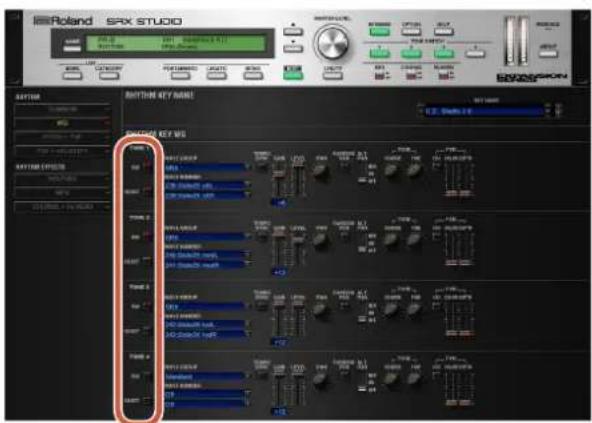Open the TVA + VELOCITY page
The width and height of the screenshot is (592, 423).
click(62, 151)
